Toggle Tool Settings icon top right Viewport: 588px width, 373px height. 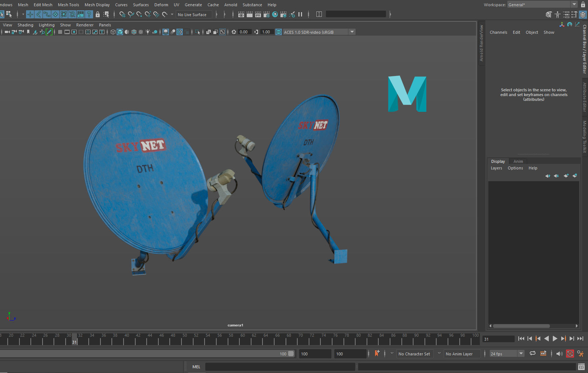coord(574,15)
